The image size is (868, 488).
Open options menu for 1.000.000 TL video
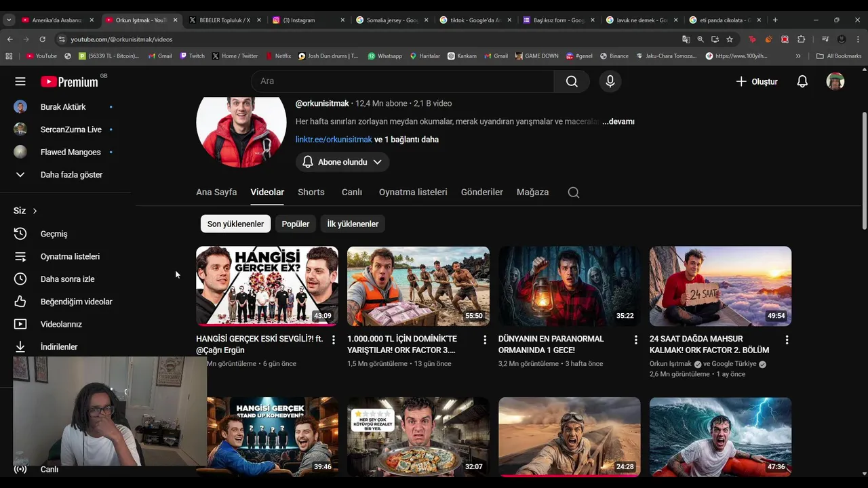tap(484, 340)
